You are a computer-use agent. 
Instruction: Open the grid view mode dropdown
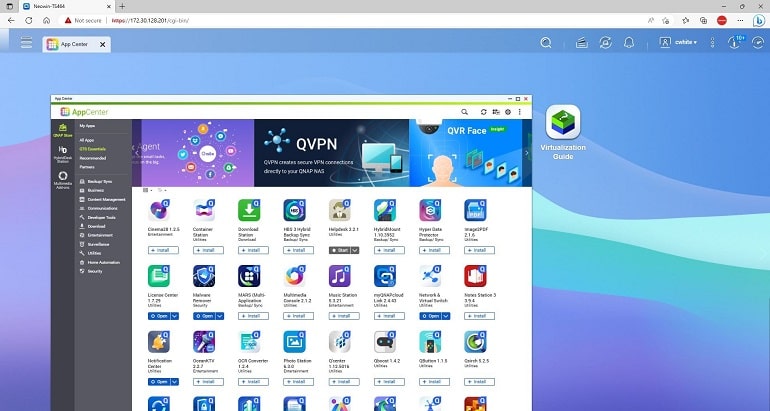point(147,190)
